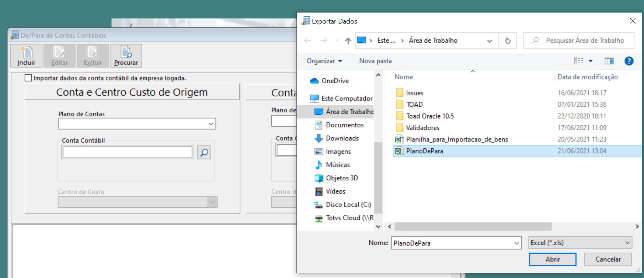This screenshot has width=644, height=278.
Task: Toggle the preview pane icon
Action: tap(609, 61)
